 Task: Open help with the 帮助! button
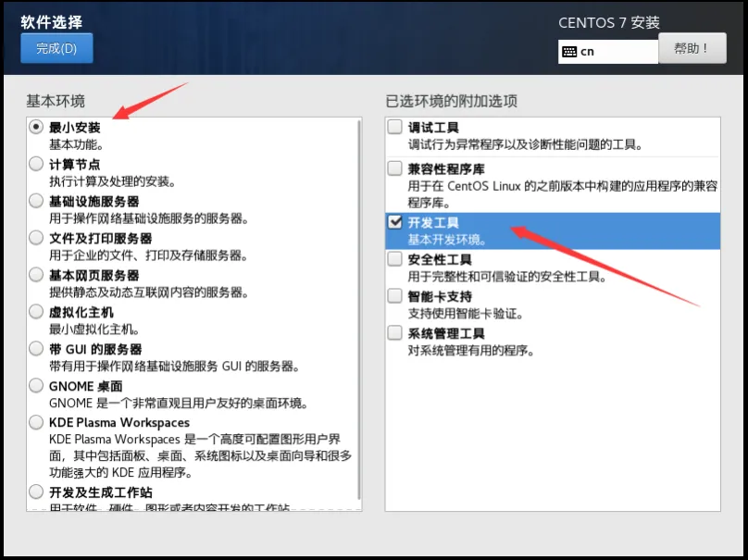pos(692,48)
